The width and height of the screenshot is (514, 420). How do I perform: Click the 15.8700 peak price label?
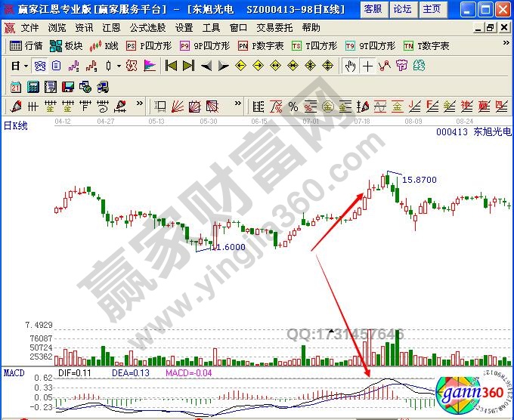pyautogui.click(x=419, y=180)
